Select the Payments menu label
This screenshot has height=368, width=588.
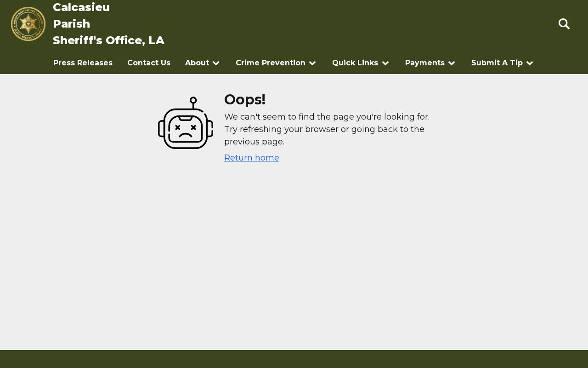425,63
